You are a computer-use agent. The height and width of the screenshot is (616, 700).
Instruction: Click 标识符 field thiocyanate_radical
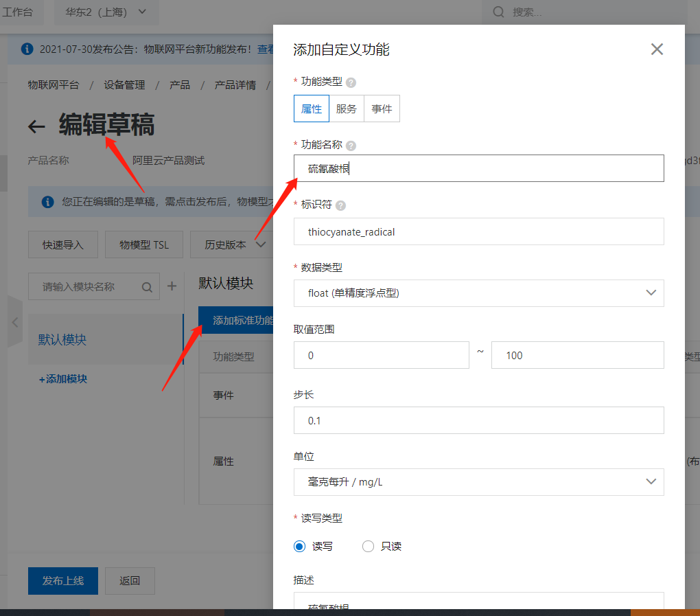[x=478, y=231]
